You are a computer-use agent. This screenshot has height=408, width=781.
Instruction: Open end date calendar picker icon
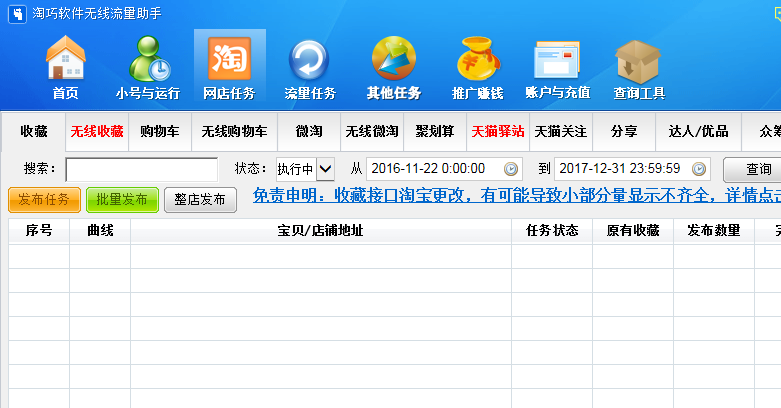pyautogui.click(x=699, y=169)
